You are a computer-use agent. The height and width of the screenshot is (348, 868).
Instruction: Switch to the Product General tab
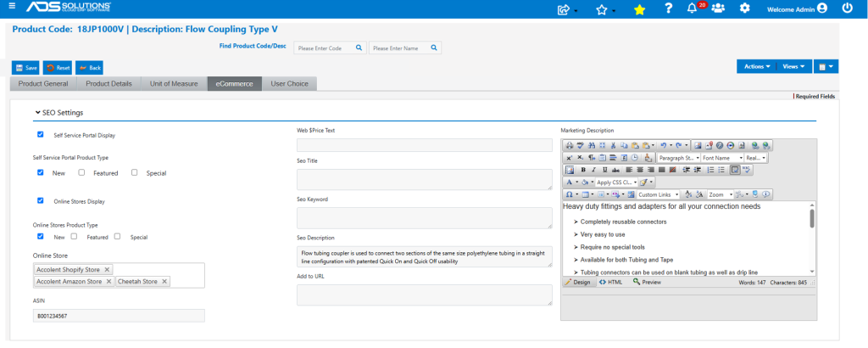[43, 84]
